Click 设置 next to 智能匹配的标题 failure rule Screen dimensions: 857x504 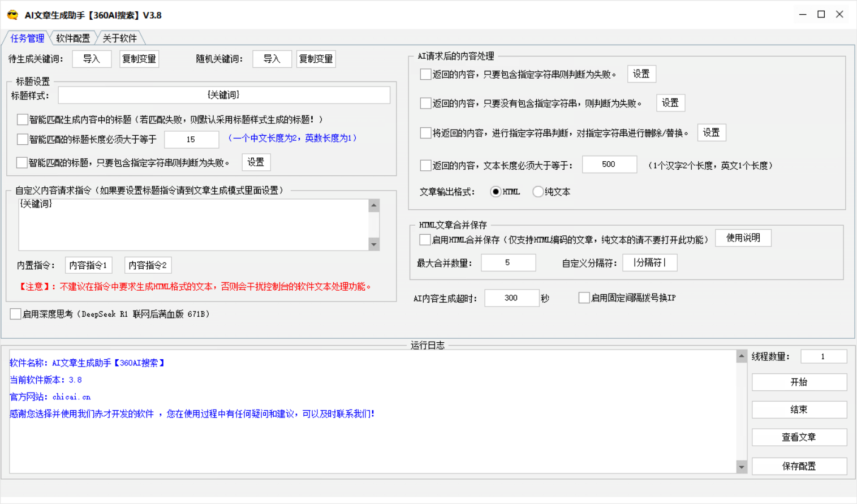point(256,162)
